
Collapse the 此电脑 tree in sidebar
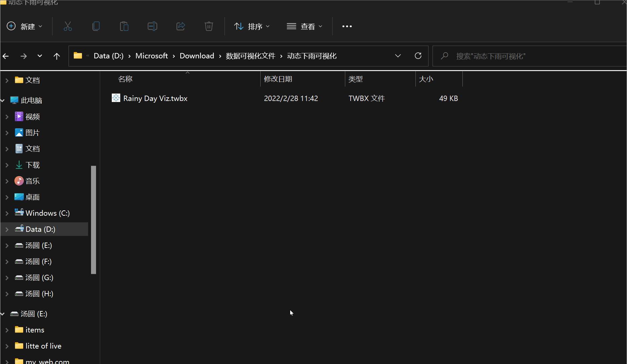tap(2, 100)
